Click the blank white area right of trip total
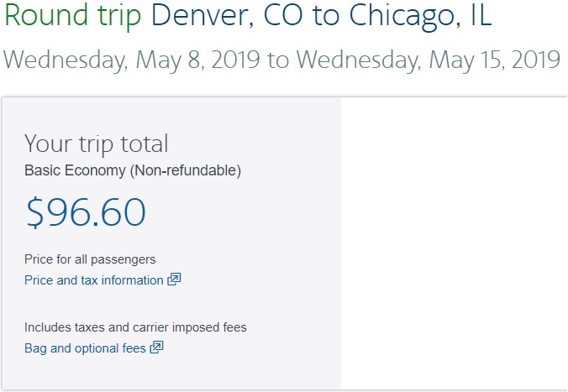The height and width of the screenshot is (392, 568). (454, 243)
